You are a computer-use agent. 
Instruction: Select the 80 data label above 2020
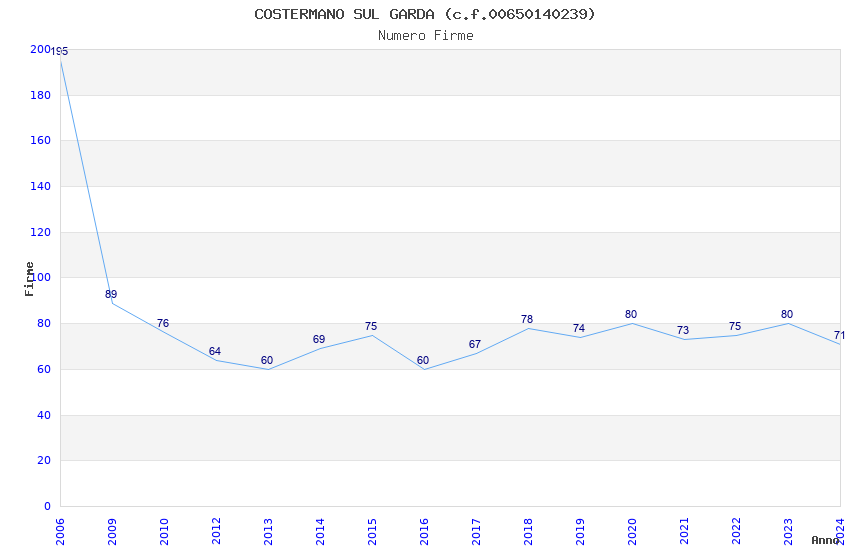click(631, 314)
